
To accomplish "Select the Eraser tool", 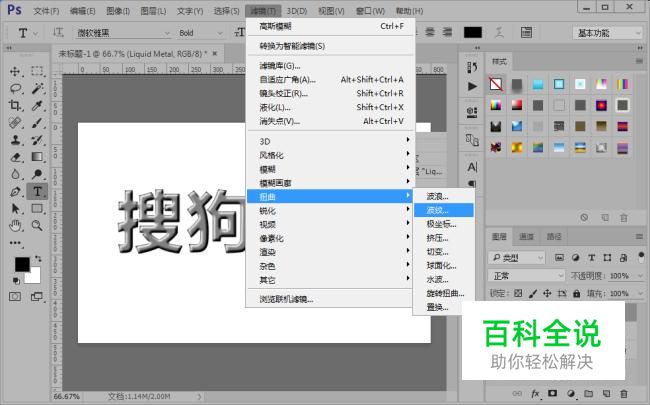I will pos(15,157).
